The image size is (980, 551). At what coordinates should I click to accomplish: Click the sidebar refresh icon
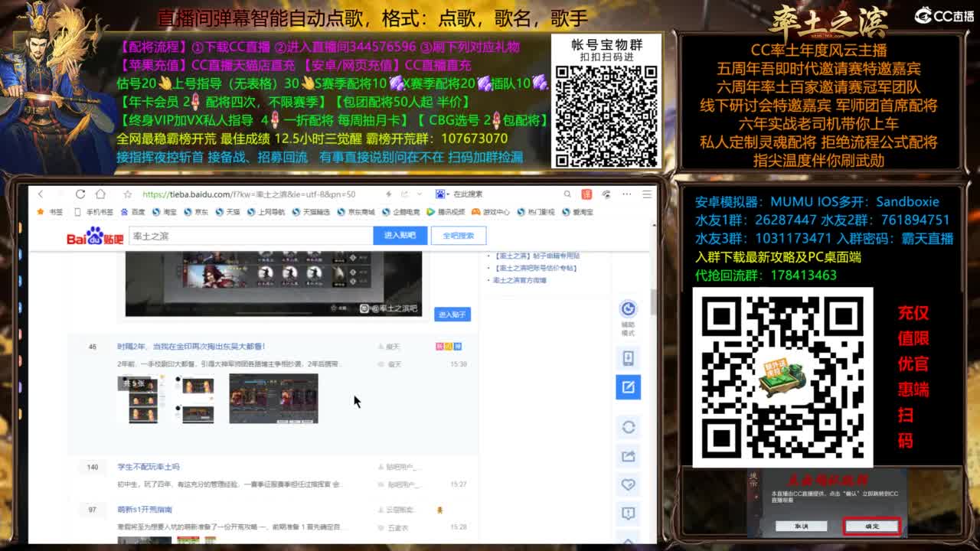click(628, 427)
